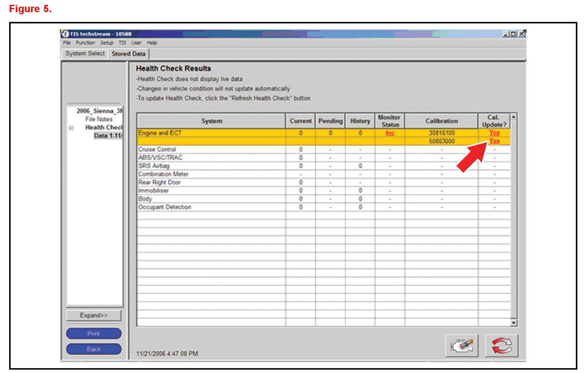Open the Function menu
The height and width of the screenshot is (373, 588).
coord(85,43)
